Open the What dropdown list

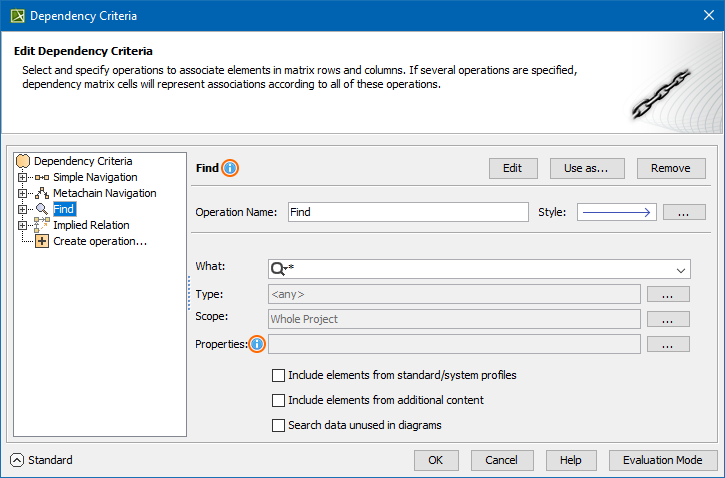(x=681, y=269)
